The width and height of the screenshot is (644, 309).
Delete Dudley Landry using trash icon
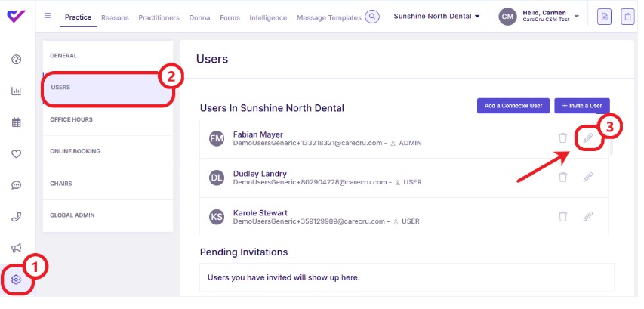(x=562, y=177)
